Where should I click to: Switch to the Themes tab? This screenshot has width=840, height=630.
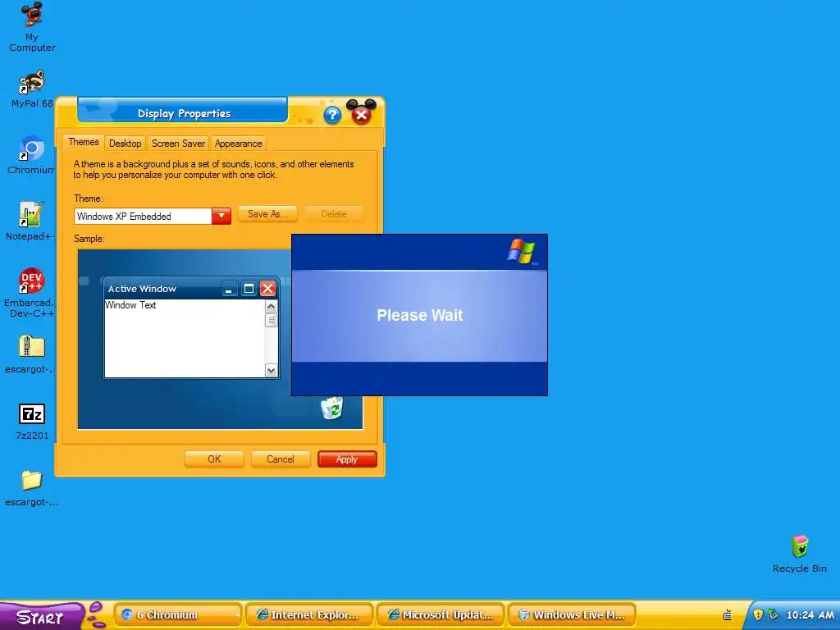coord(83,142)
